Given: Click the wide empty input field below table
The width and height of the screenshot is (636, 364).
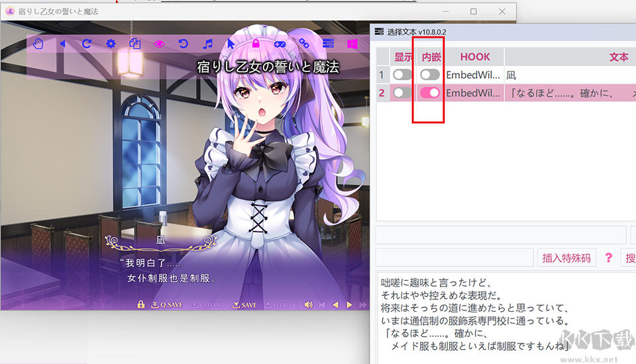Looking at the screenshot, I should click(501, 235).
